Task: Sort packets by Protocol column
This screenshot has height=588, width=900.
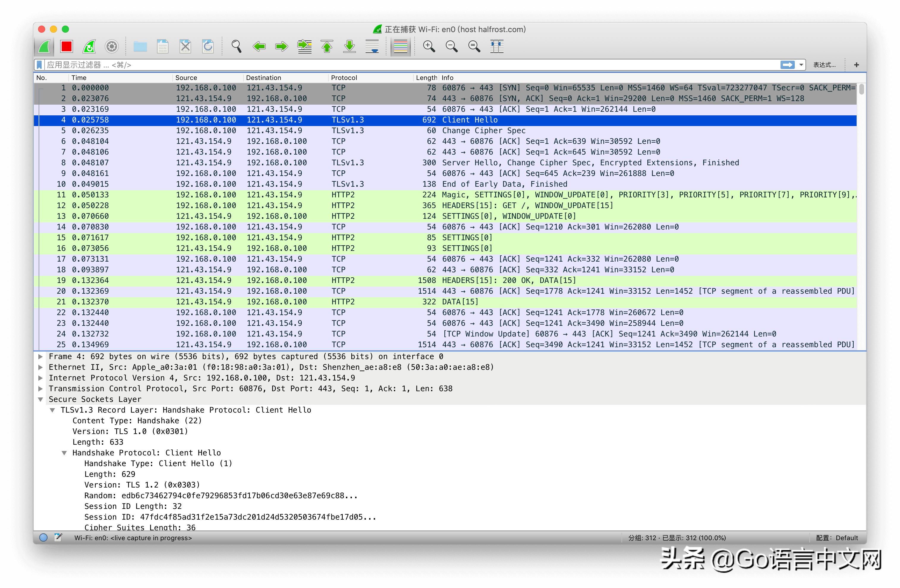Action: click(344, 78)
